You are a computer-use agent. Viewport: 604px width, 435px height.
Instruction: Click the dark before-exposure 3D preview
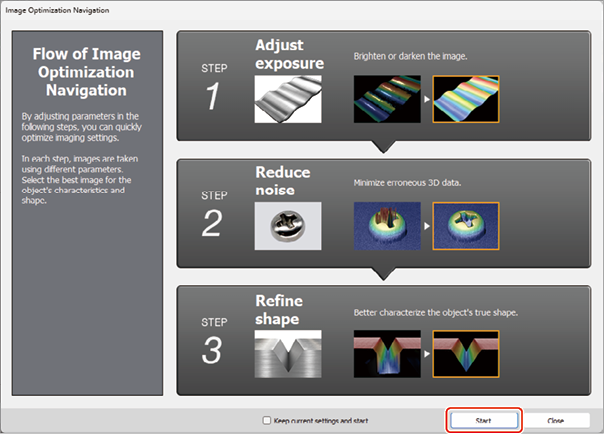tap(389, 98)
